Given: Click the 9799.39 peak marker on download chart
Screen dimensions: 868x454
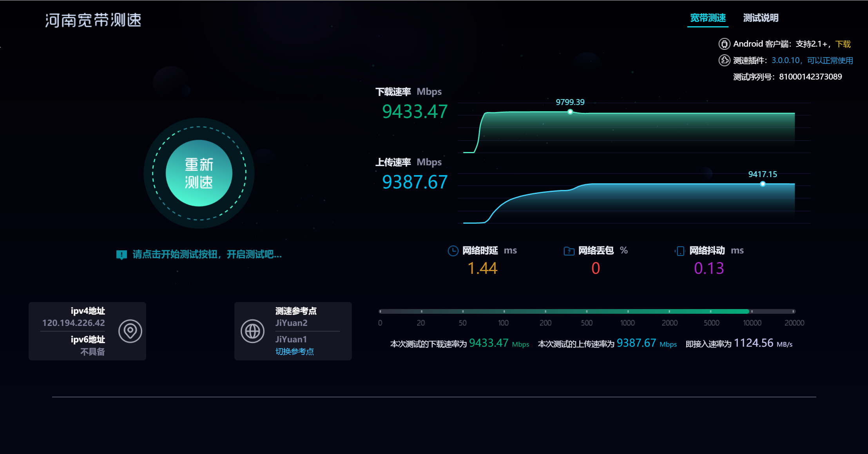Looking at the screenshot, I should pos(570,112).
